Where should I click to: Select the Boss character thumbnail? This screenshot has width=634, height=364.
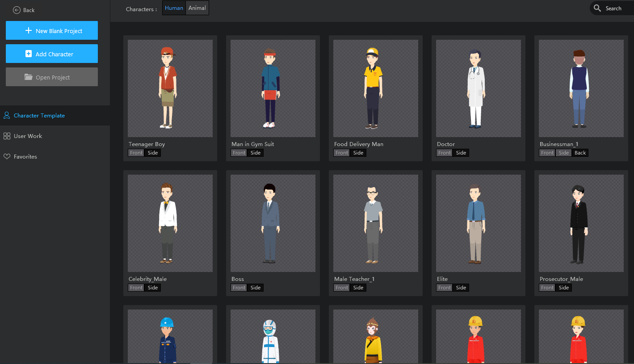tap(273, 223)
